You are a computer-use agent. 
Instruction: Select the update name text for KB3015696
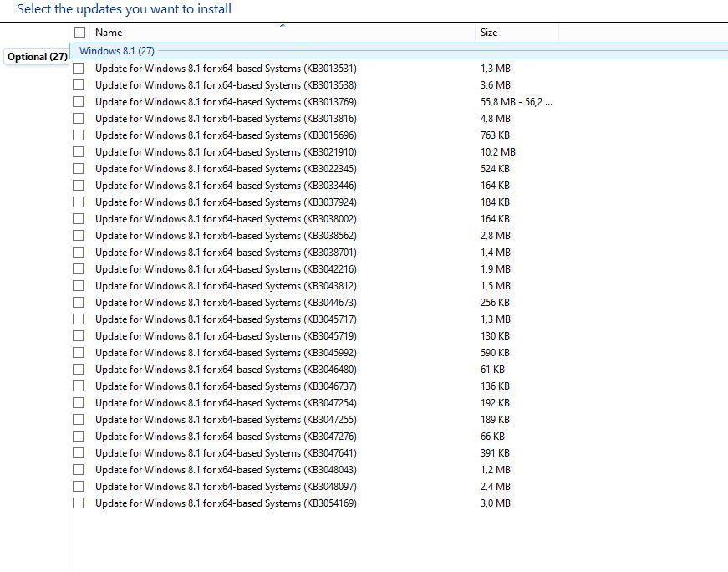pyautogui.click(x=227, y=135)
